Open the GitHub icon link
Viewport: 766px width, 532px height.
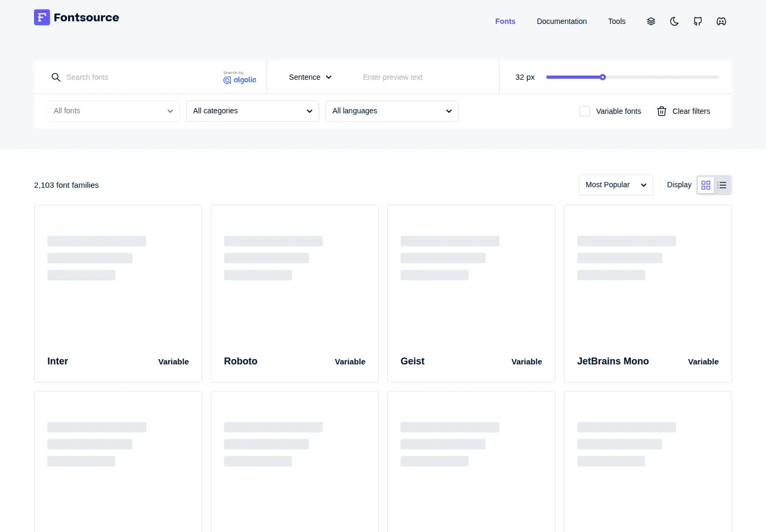[698, 21]
